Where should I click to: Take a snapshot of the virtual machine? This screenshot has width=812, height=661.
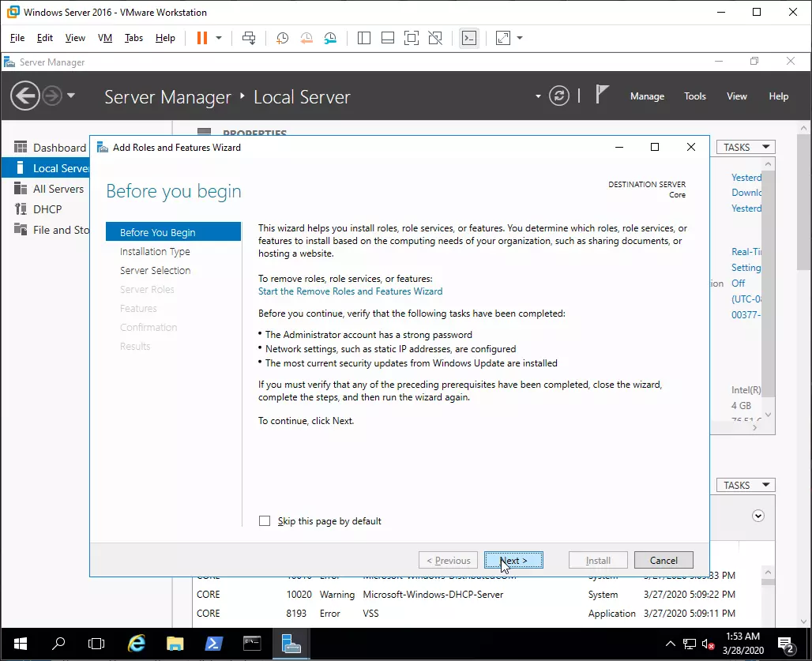282,38
